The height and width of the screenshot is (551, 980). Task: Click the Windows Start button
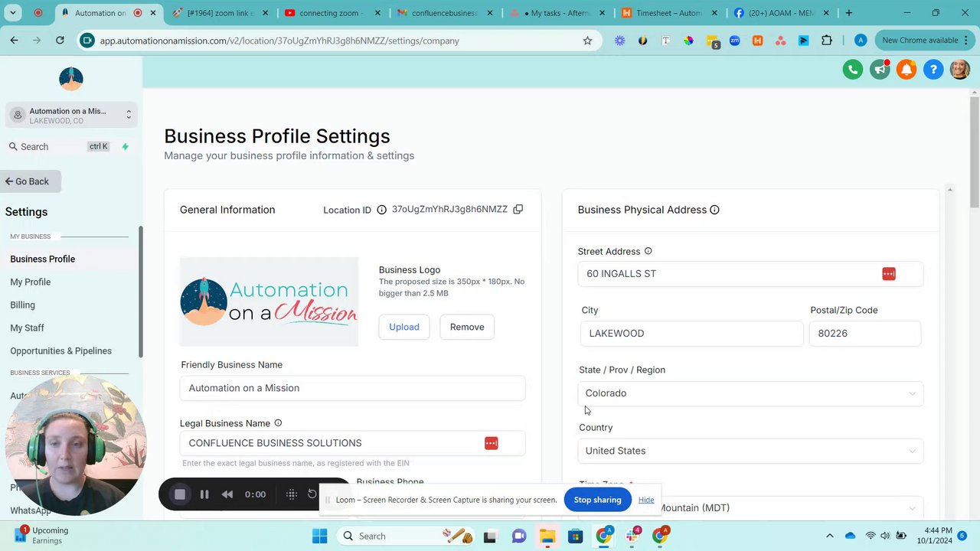pos(319,536)
